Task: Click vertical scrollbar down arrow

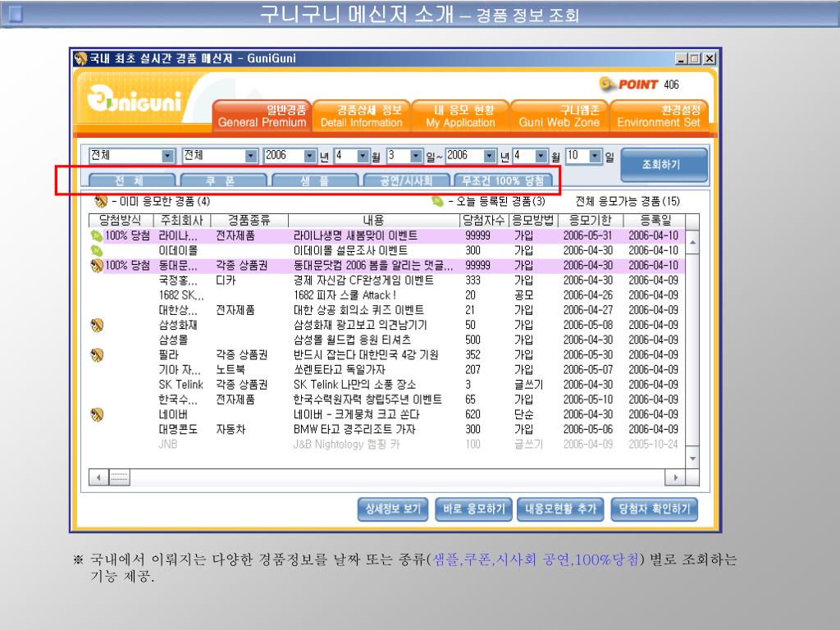Action: click(x=692, y=459)
